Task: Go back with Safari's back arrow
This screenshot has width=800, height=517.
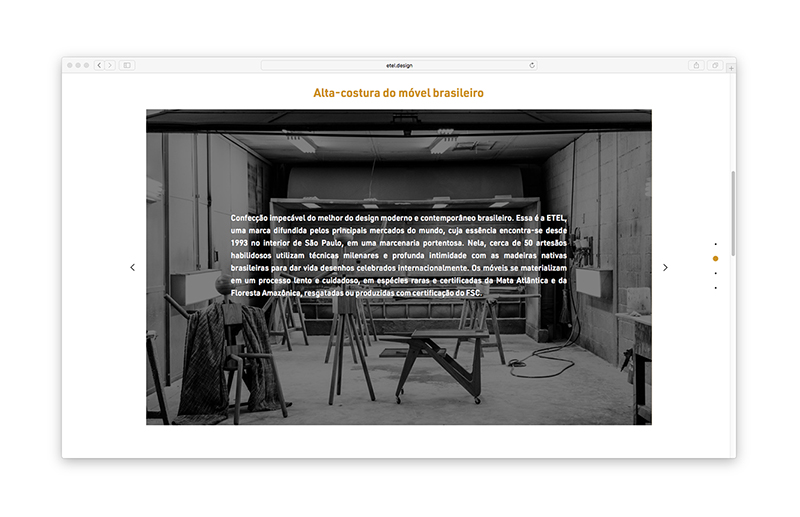Action: [99, 65]
